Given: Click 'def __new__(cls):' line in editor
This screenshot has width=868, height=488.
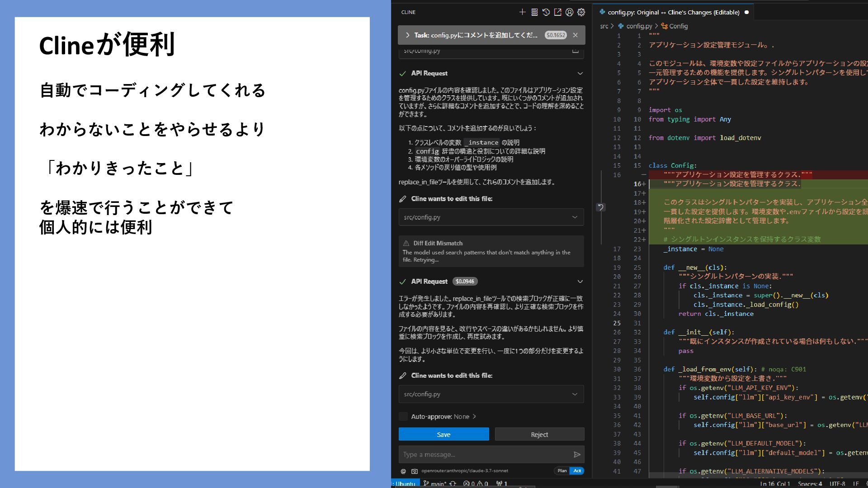Looking at the screenshot, I should [x=695, y=267].
